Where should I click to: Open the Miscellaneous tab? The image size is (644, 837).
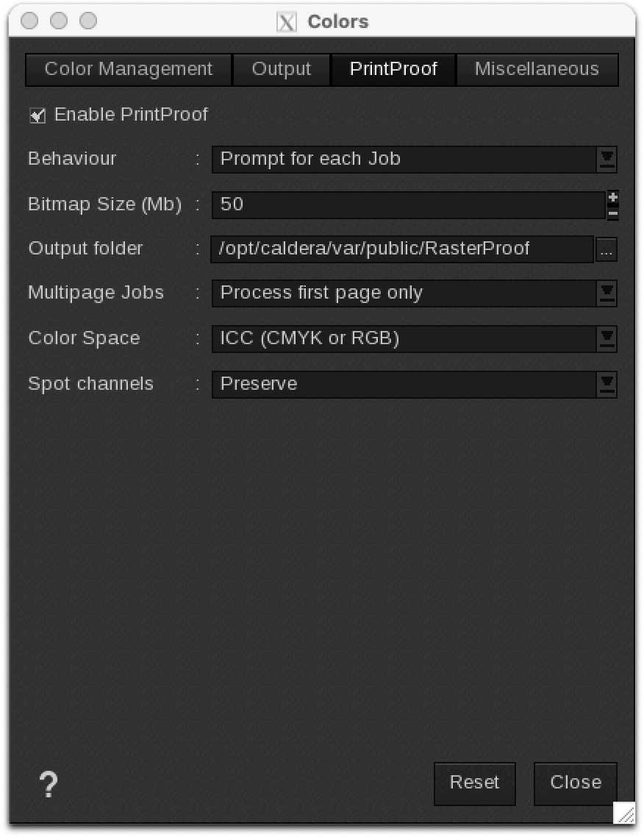coord(537,70)
